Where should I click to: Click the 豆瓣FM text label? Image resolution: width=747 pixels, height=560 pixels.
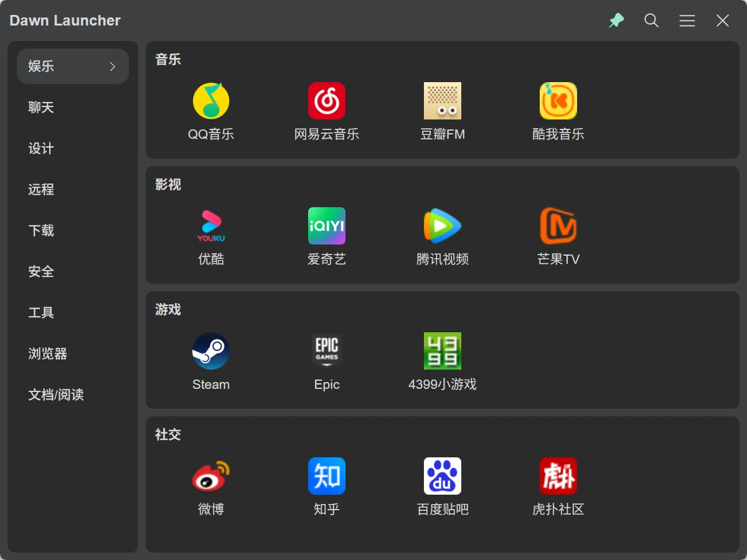[443, 134]
